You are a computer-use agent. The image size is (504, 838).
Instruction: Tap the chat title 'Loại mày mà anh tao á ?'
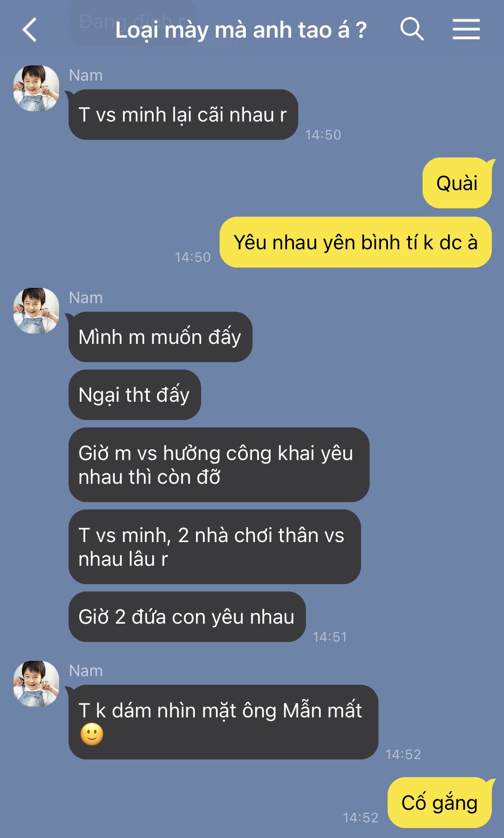point(241,30)
